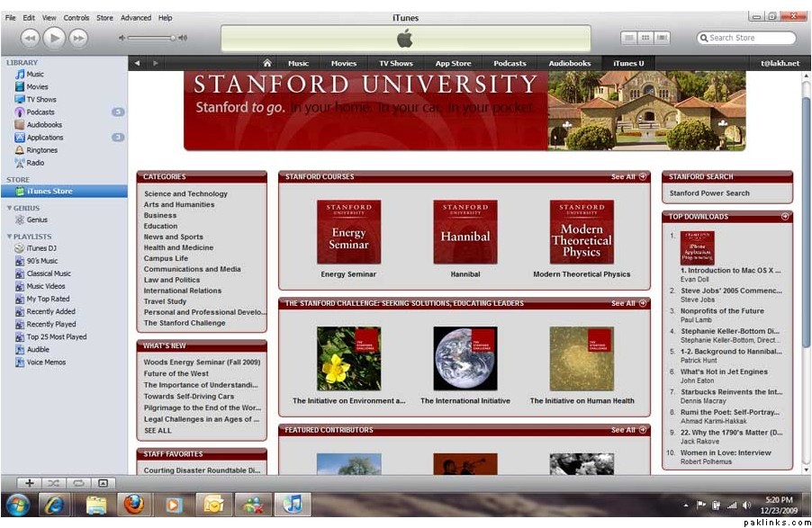See All Featured Contributors
This screenshot has width=812, height=528.
pos(628,430)
